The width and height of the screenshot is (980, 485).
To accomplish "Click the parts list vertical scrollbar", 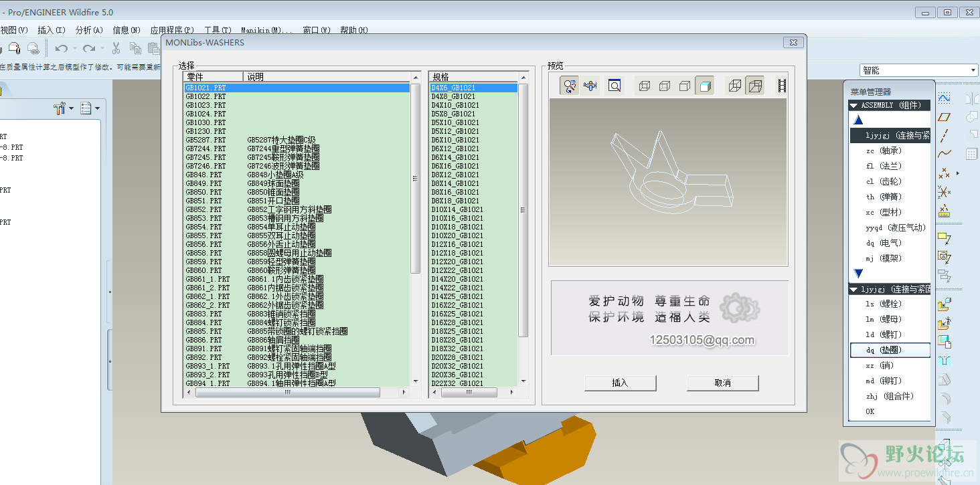I will click(x=416, y=178).
